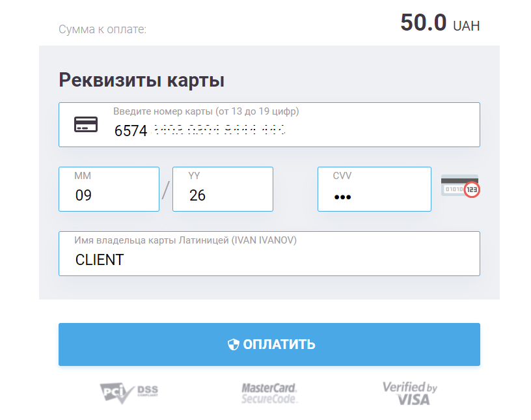
Task: Click the blue ОПЛАТИТЬ pay button
Action: [269, 344]
